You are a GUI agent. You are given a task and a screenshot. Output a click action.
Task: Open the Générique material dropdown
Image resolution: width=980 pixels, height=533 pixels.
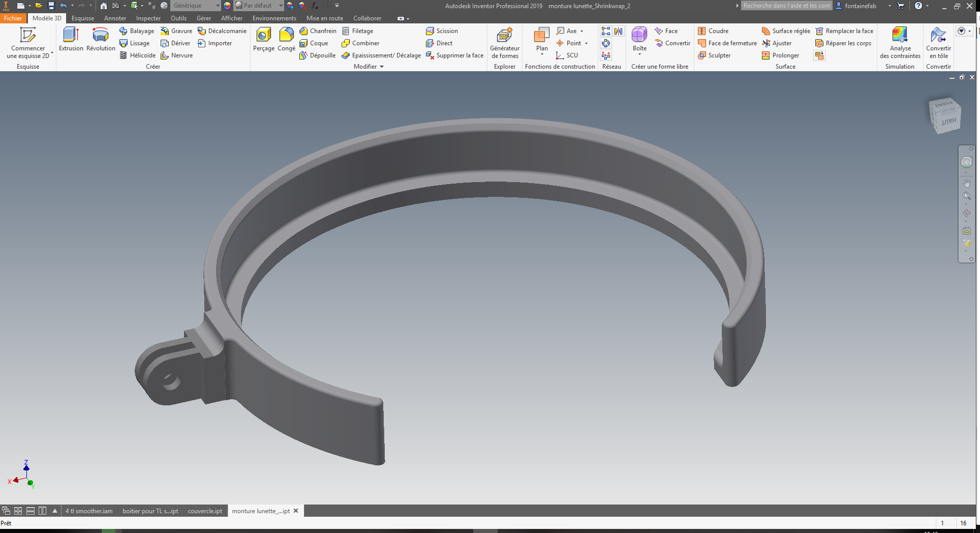tap(218, 6)
